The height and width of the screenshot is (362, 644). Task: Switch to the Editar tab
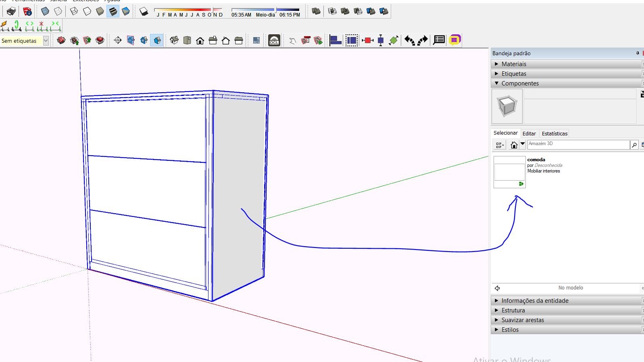[529, 133]
